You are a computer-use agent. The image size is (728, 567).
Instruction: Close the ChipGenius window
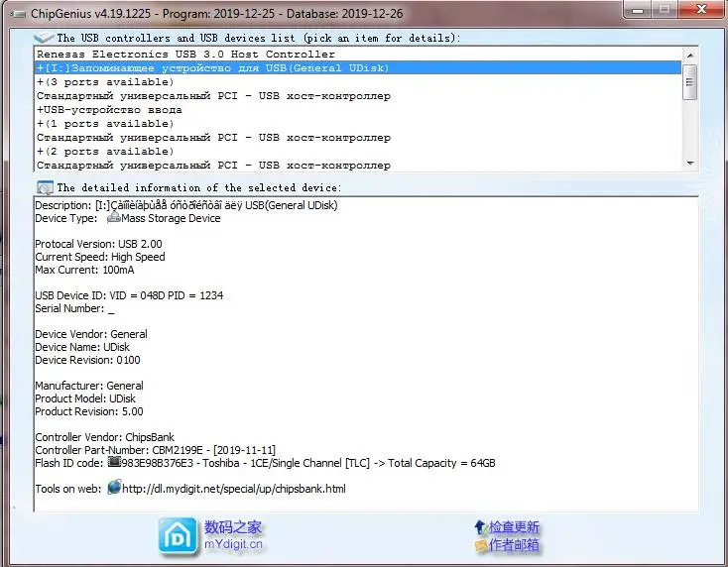click(702, 9)
